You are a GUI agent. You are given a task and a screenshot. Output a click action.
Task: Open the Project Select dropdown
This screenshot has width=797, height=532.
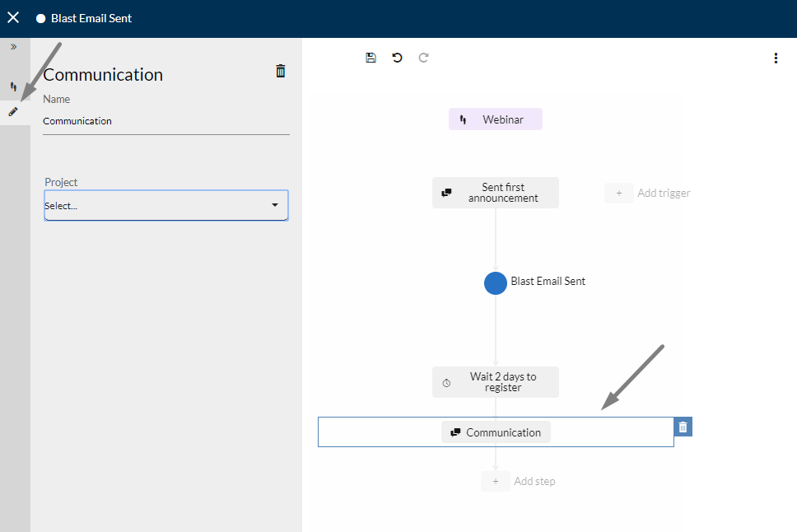pos(166,206)
